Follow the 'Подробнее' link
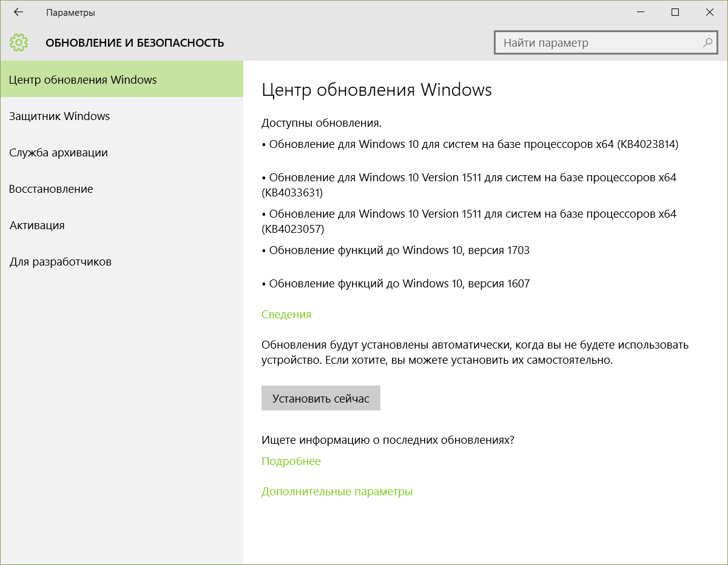 [x=291, y=461]
